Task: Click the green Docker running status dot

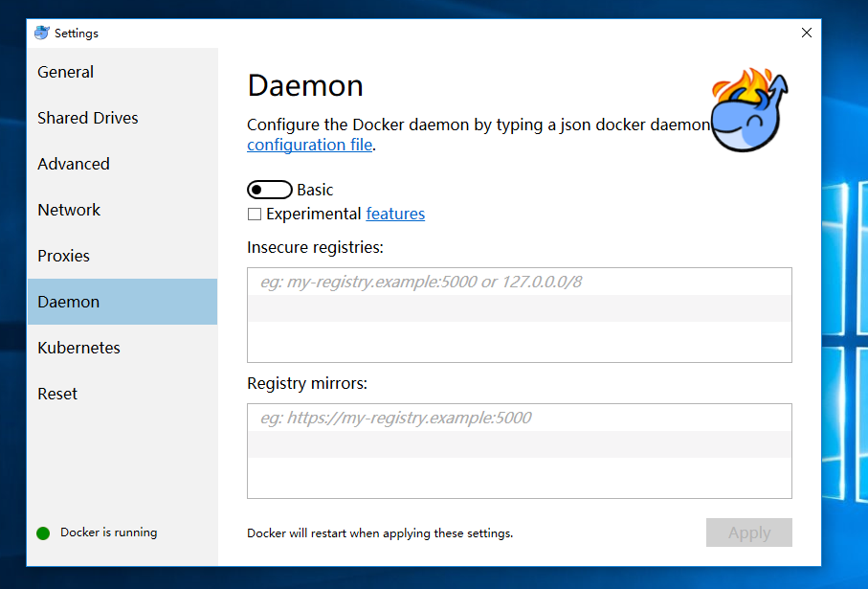Action: coord(43,533)
